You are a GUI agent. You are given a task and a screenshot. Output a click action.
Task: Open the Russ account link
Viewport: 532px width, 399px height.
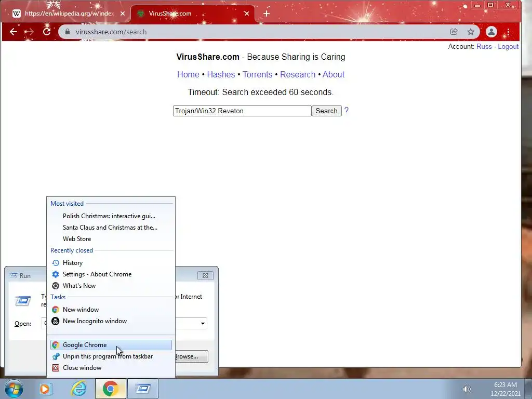[x=484, y=46]
